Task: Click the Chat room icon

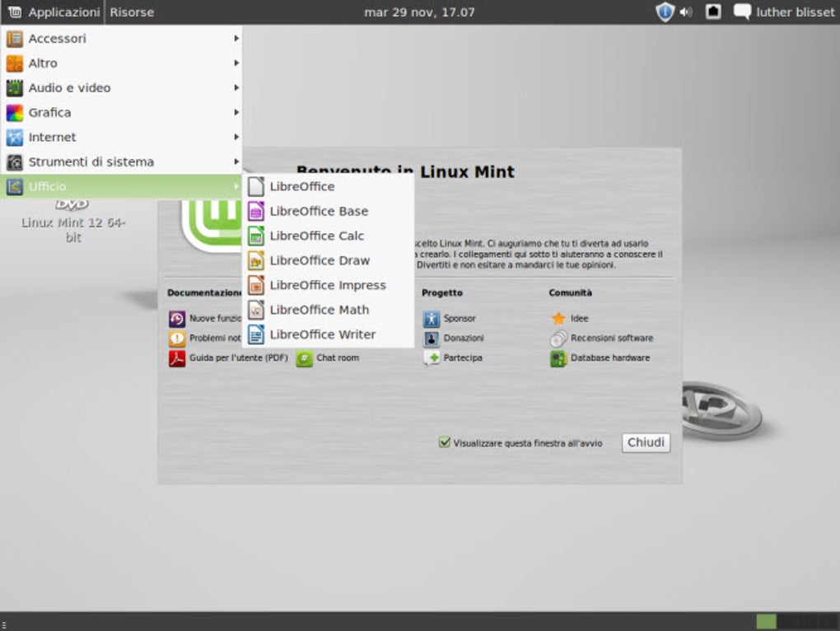Action: point(304,358)
